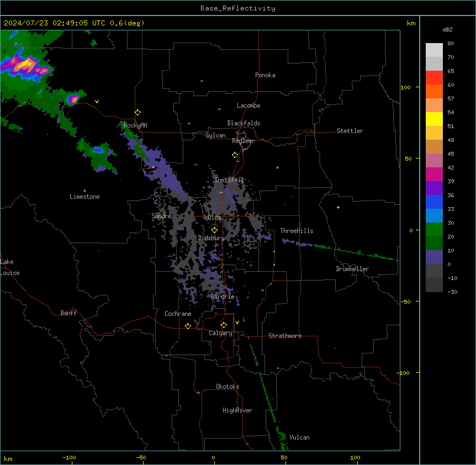Click the Olds label
The image size is (476, 465).
[214, 218]
